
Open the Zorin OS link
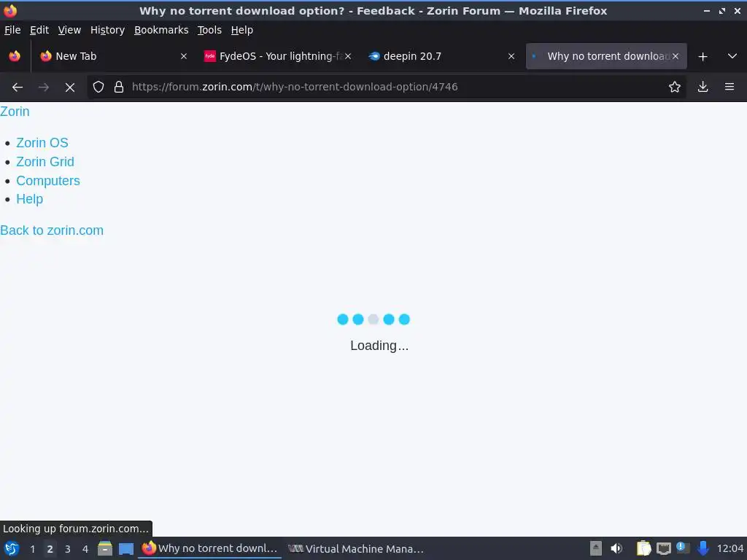click(42, 143)
